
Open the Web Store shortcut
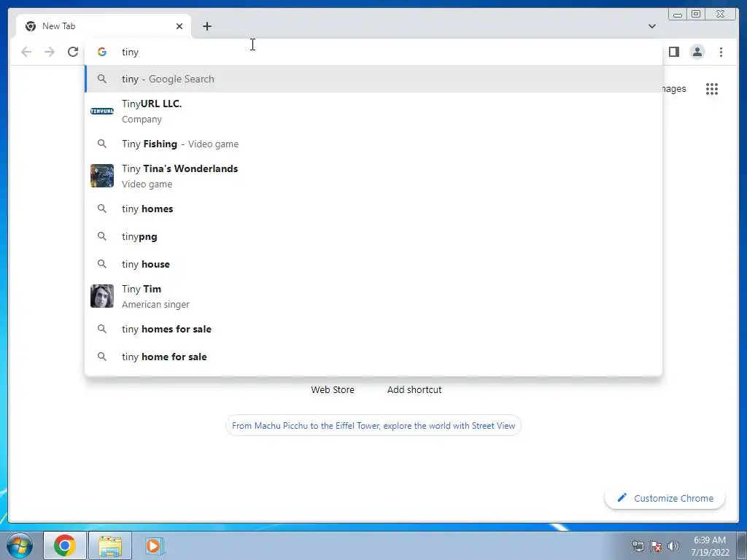pos(333,389)
